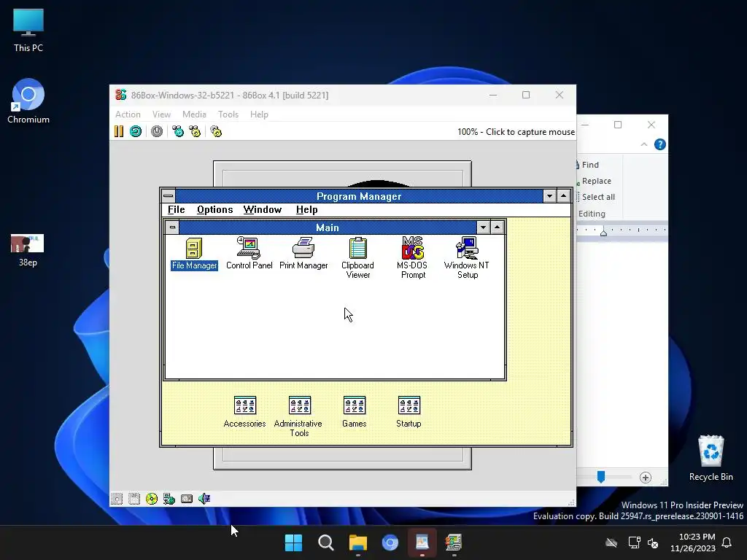Switch to the 86Box taskbar icon
Viewport: 747px width, 560px height.
point(454,542)
